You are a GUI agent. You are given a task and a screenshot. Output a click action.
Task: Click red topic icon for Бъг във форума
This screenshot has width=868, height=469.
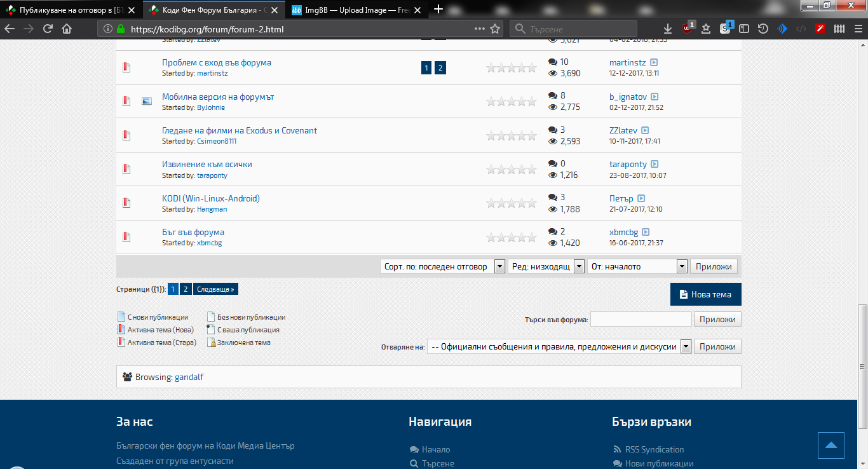coord(126,237)
